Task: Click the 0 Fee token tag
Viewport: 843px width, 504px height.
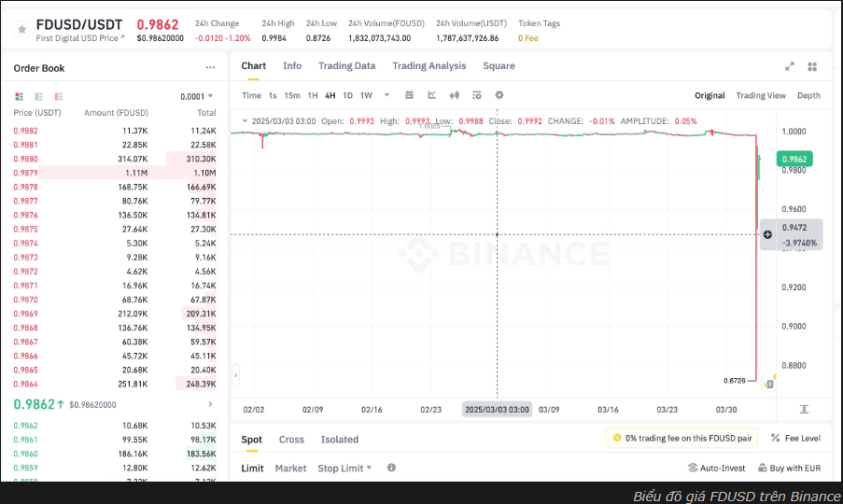Action: pyautogui.click(x=528, y=38)
